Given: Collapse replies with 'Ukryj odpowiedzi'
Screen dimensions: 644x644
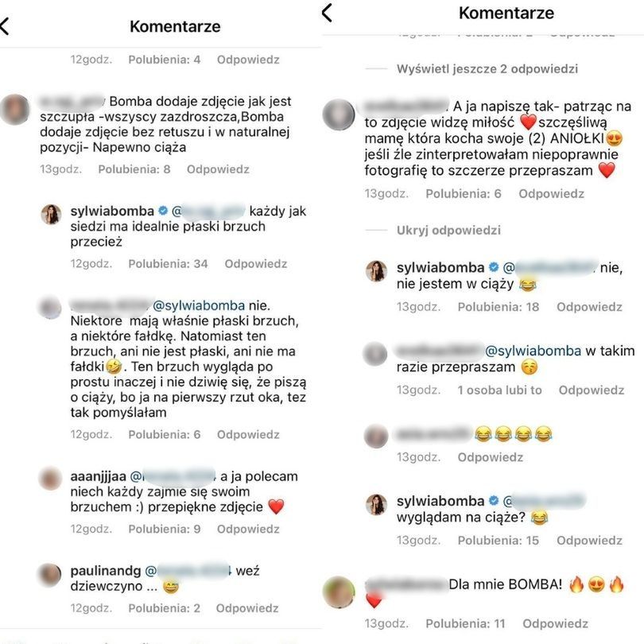Looking at the screenshot, I should [x=448, y=231].
